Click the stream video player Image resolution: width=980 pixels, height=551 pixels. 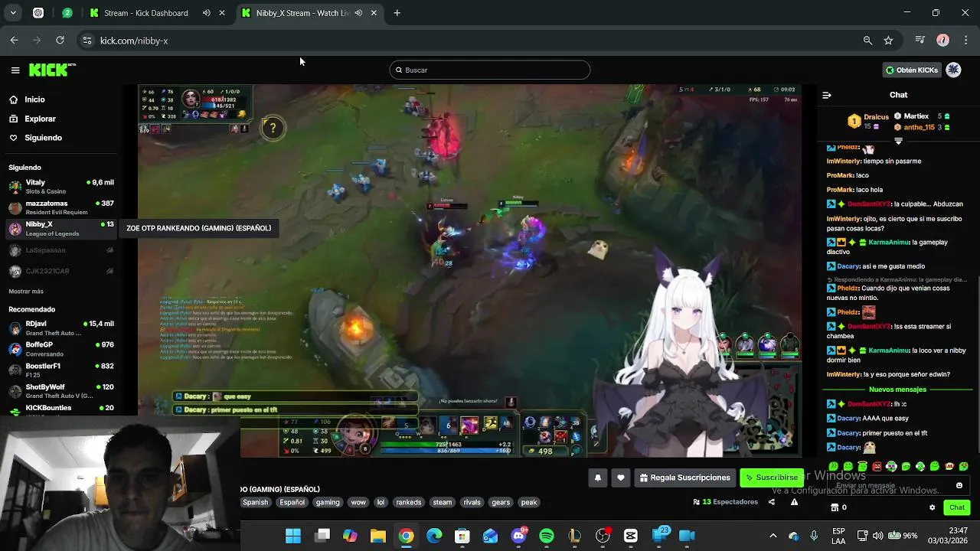[469, 271]
